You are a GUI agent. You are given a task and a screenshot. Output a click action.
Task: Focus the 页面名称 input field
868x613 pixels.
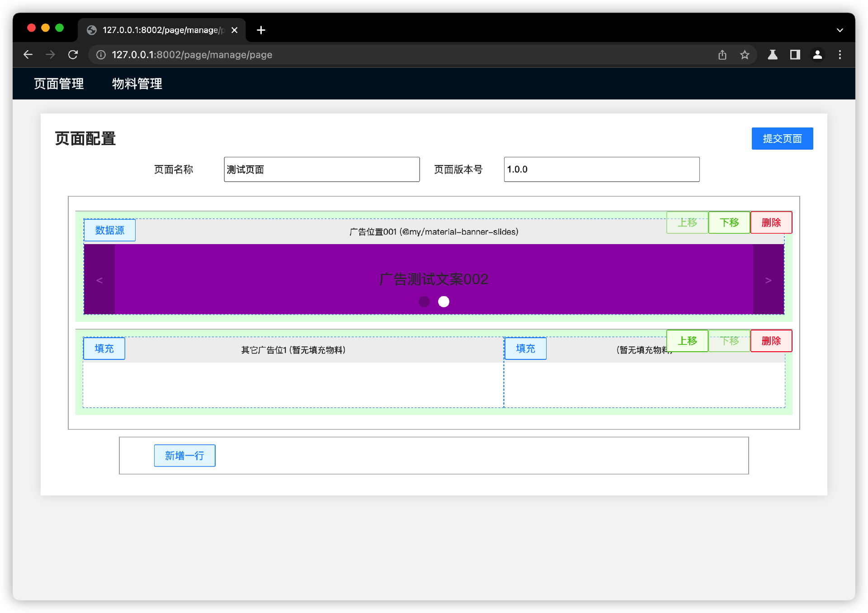pos(321,170)
